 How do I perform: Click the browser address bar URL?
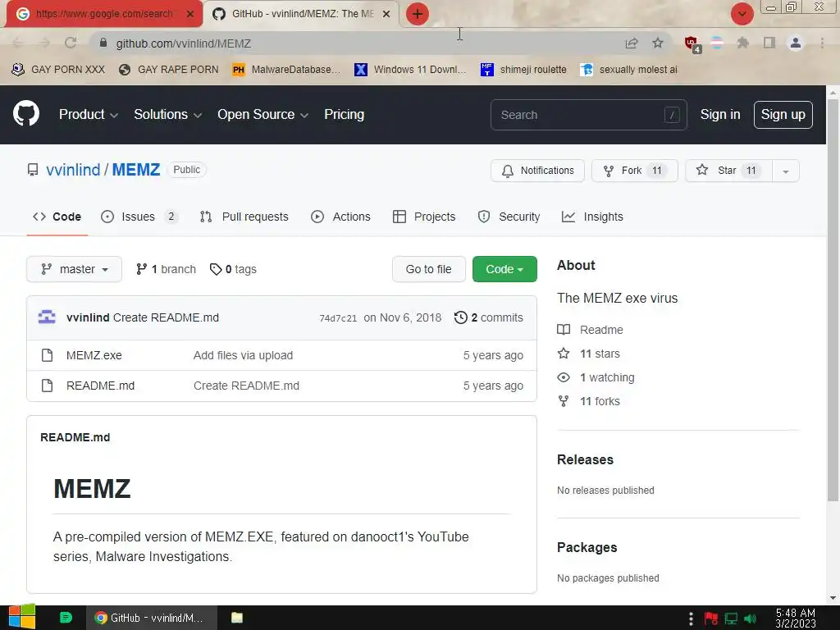pos(183,43)
